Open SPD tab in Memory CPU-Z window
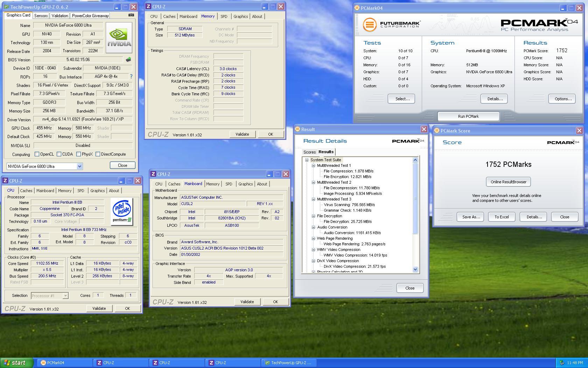 tap(224, 16)
